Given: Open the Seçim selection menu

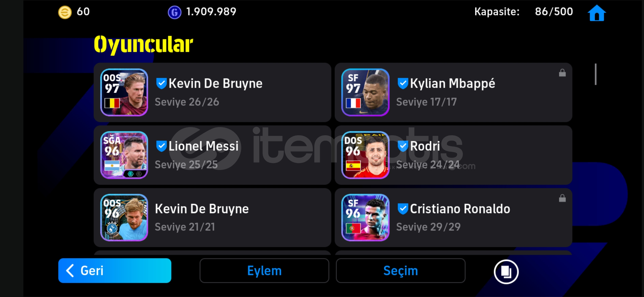Looking at the screenshot, I should pos(400,271).
